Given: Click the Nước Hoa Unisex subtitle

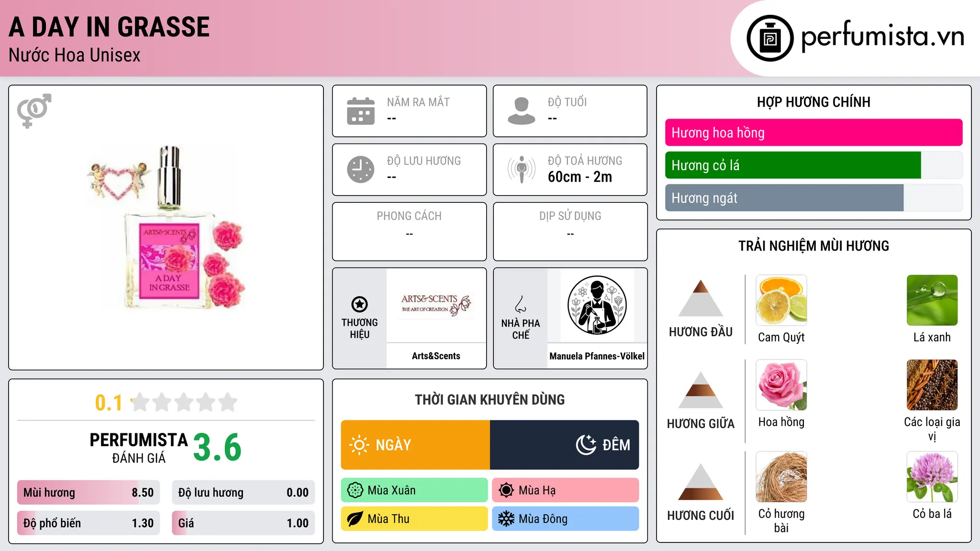Looking at the screenshot, I should (75, 55).
